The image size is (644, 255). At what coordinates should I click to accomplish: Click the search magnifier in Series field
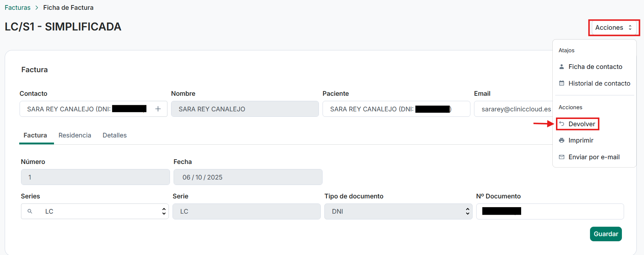pos(30,211)
